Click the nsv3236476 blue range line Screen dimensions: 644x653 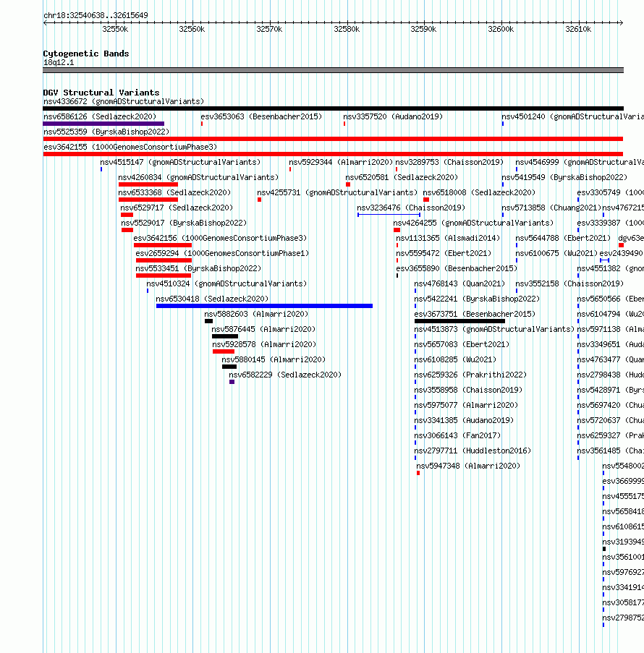pos(389,215)
